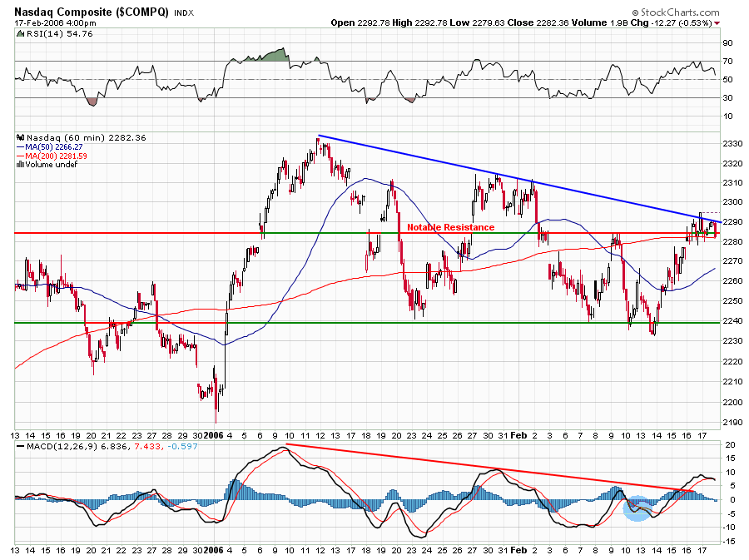
Task: Click the Notable Resistance annotation text
Action: [x=450, y=227]
